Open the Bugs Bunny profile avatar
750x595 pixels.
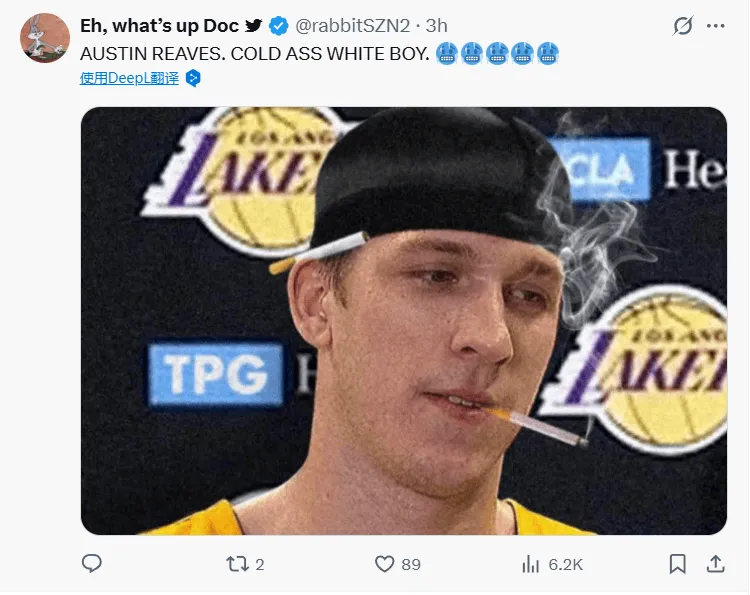(x=45, y=39)
